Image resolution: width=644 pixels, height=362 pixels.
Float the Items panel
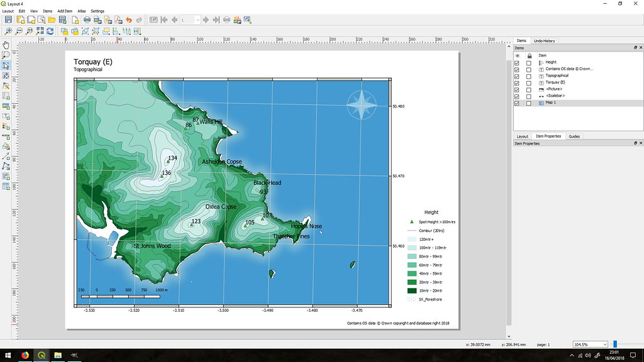tap(635, 48)
